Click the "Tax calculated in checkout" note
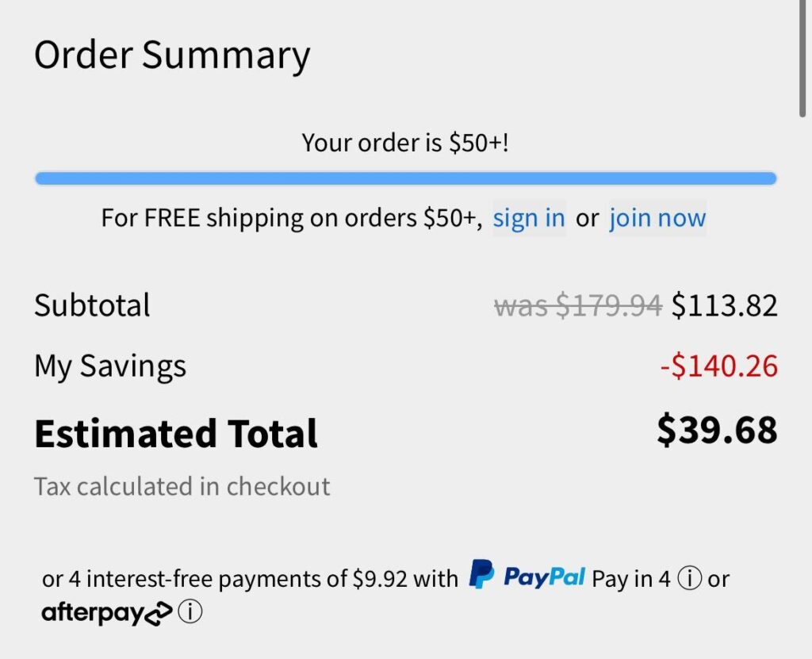The width and height of the screenshot is (812, 659). pyautogui.click(x=182, y=486)
